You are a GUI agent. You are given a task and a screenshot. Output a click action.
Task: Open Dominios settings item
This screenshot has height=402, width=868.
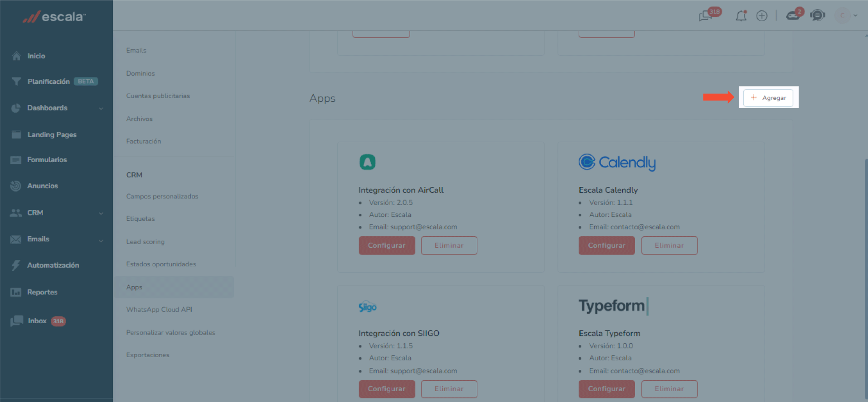point(141,73)
